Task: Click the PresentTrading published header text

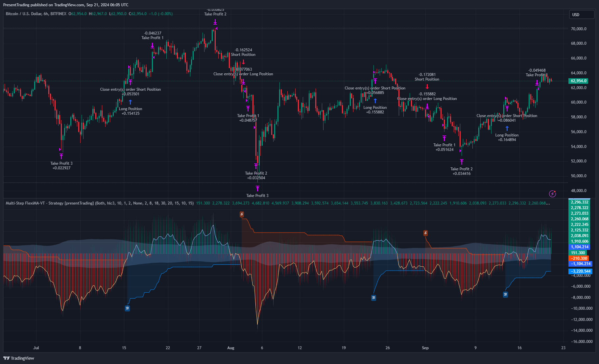Action: click(66, 5)
